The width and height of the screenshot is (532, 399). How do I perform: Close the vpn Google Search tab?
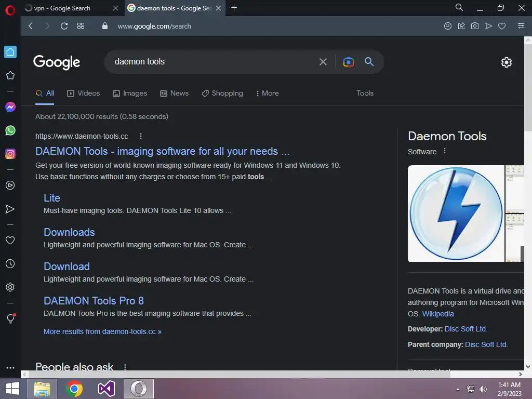click(x=116, y=8)
